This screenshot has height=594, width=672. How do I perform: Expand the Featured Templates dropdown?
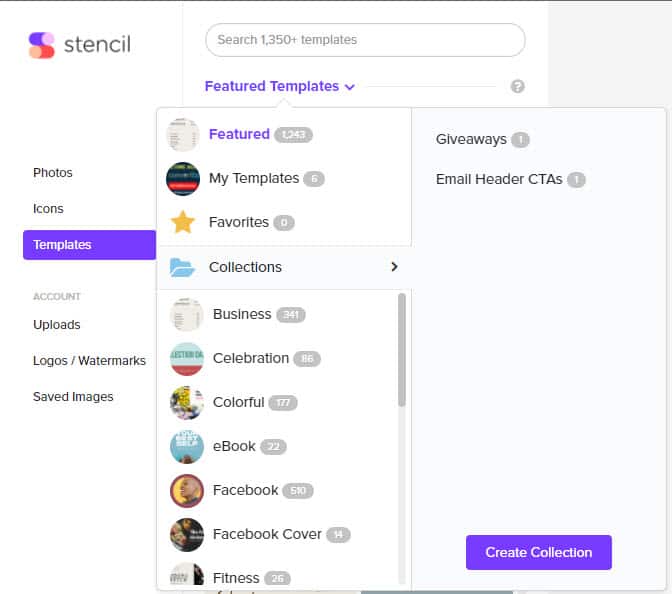(280, 86)
